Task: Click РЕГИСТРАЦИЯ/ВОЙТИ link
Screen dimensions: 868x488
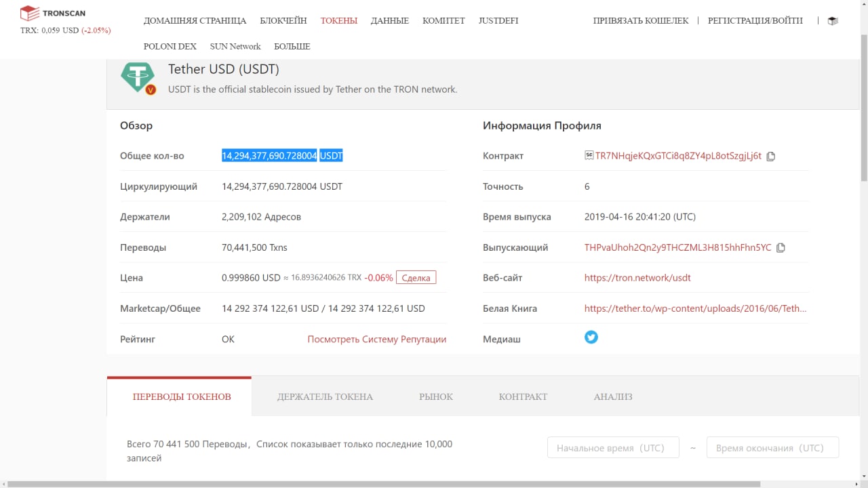Action: tap(755, 21)
